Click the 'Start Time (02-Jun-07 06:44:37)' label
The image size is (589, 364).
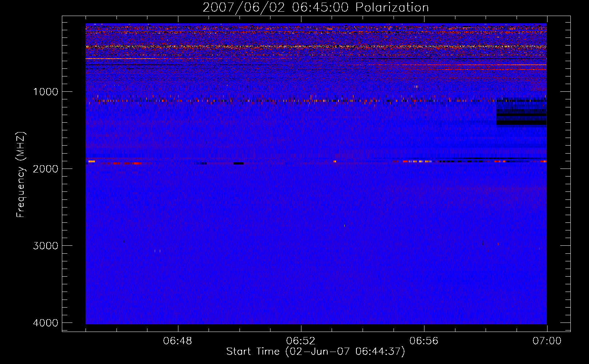(x=316, y=352)
